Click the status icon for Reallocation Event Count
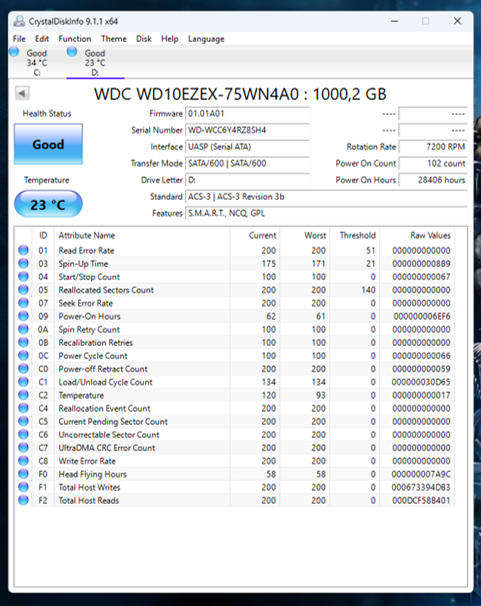 23,408
